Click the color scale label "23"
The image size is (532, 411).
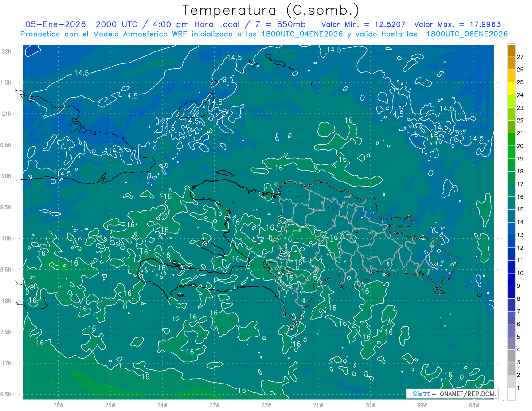(x=520, y=108)
